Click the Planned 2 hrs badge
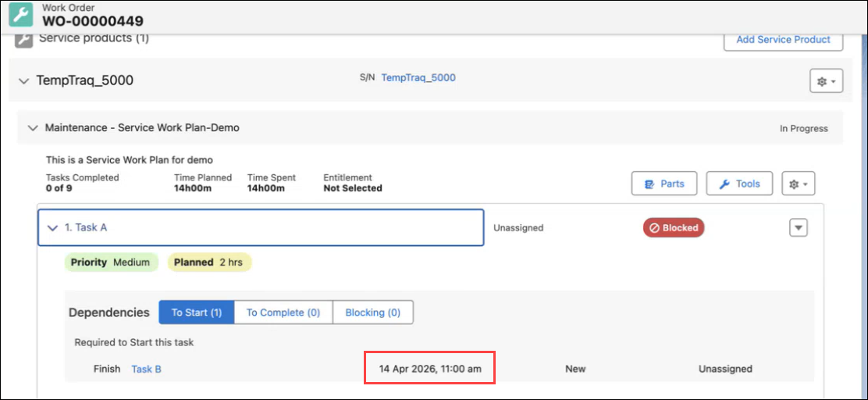The image size is (868, 400). (208, 262)
